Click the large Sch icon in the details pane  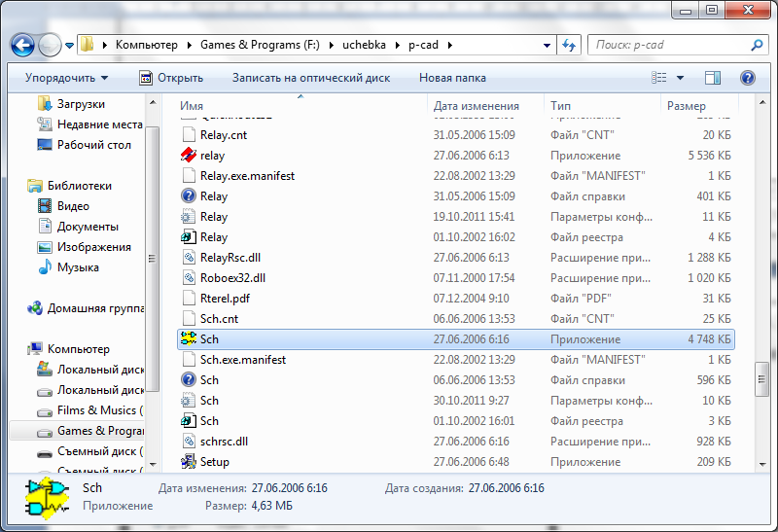[47, 498]
